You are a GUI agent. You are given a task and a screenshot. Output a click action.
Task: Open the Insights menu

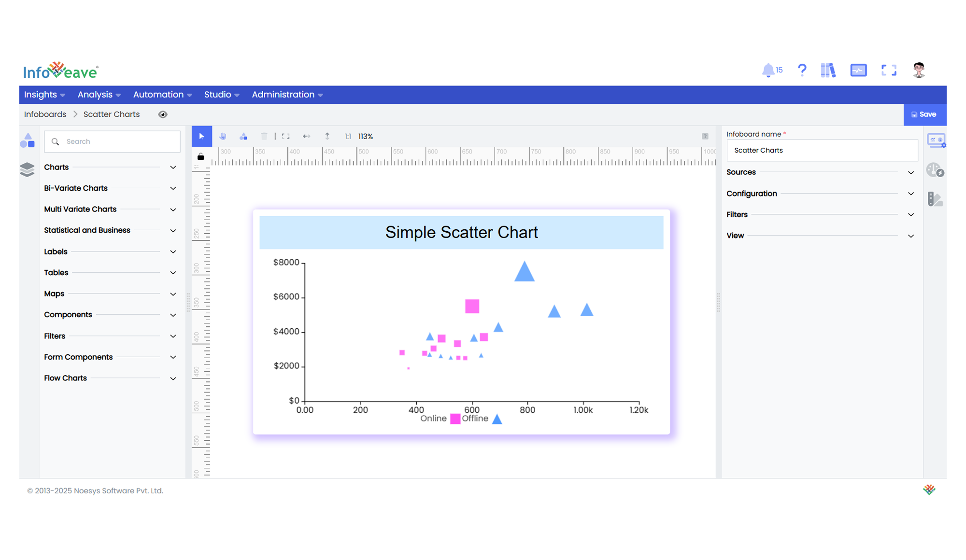click(44, 95)
